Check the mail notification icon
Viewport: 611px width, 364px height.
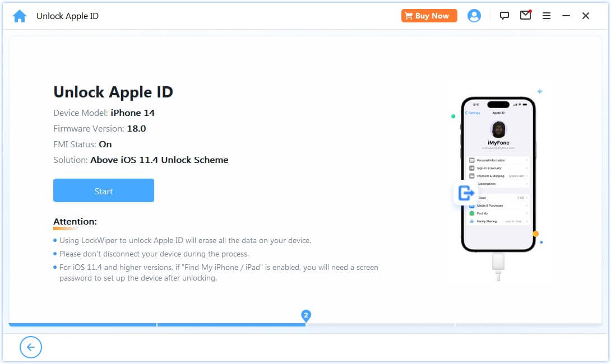click(x=526, y=15)
